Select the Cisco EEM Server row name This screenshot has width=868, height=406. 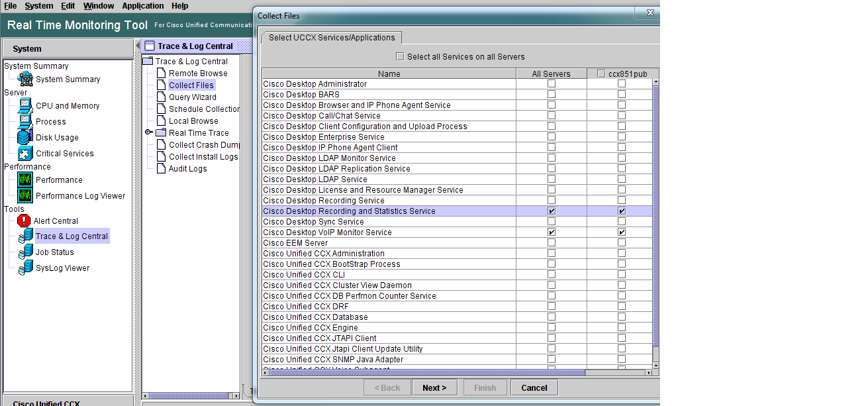tap(295, 243)
